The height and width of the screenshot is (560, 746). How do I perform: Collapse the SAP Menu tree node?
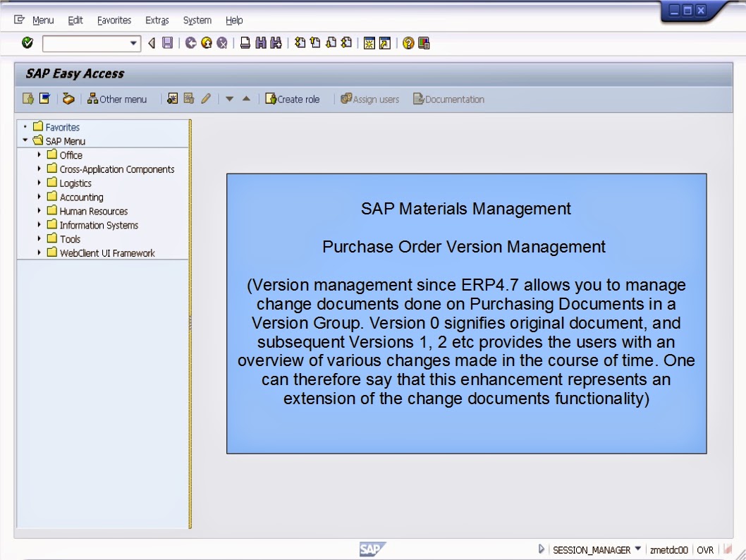25,140
